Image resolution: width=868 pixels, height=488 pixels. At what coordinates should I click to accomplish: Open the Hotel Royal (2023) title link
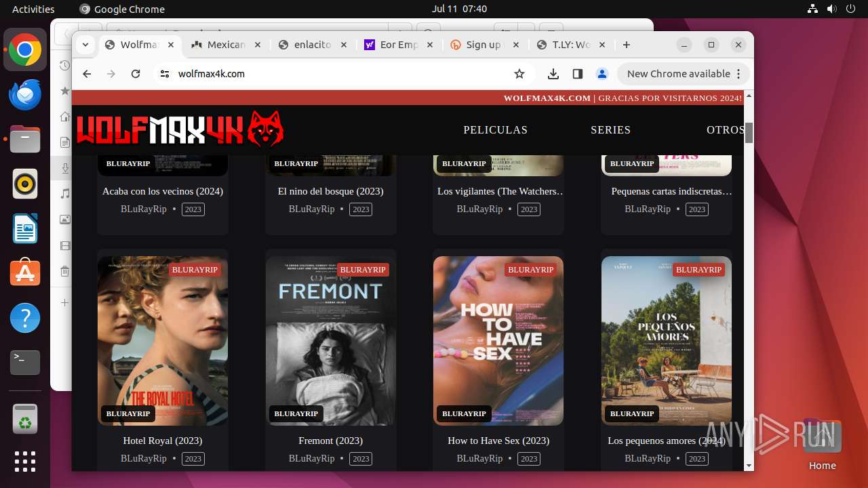pos(163,441)
